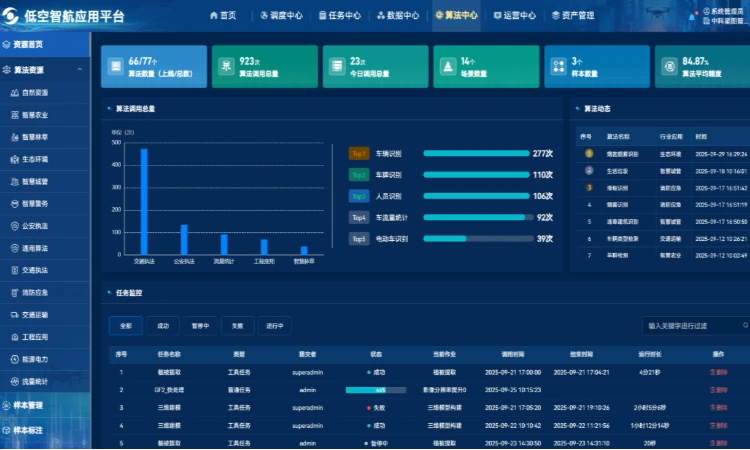Delete the GF2 task in row 2
This screenshot has width=750, height=450.
tap(718, 390)
